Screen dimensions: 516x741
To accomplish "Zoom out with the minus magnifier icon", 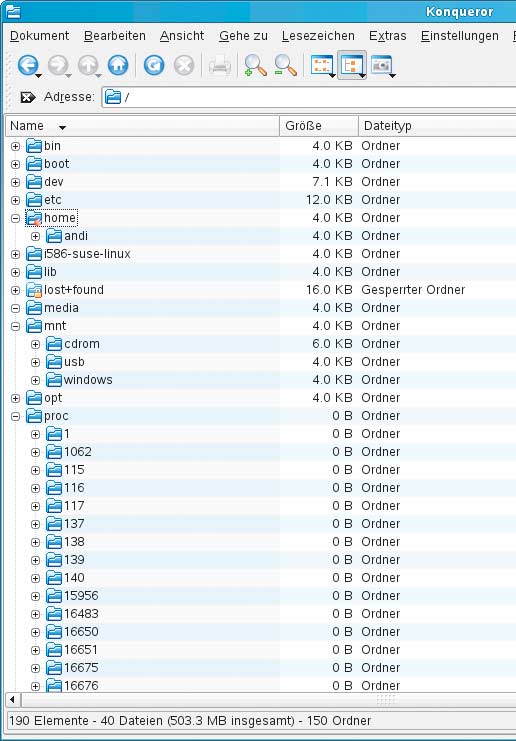I will 285,65.
